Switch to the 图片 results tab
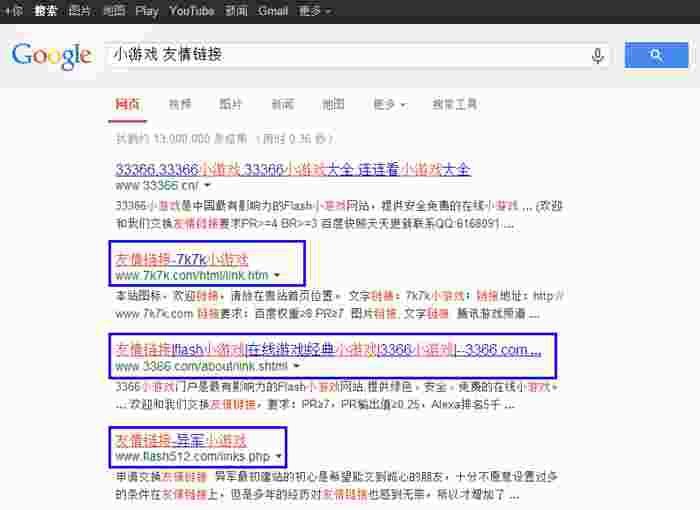 coord(230,105)
